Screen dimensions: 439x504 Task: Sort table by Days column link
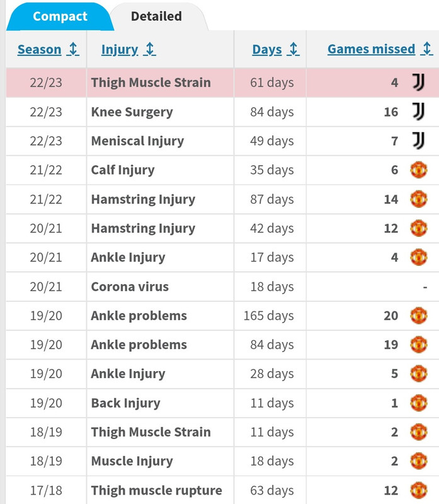(x=267, y=50)
